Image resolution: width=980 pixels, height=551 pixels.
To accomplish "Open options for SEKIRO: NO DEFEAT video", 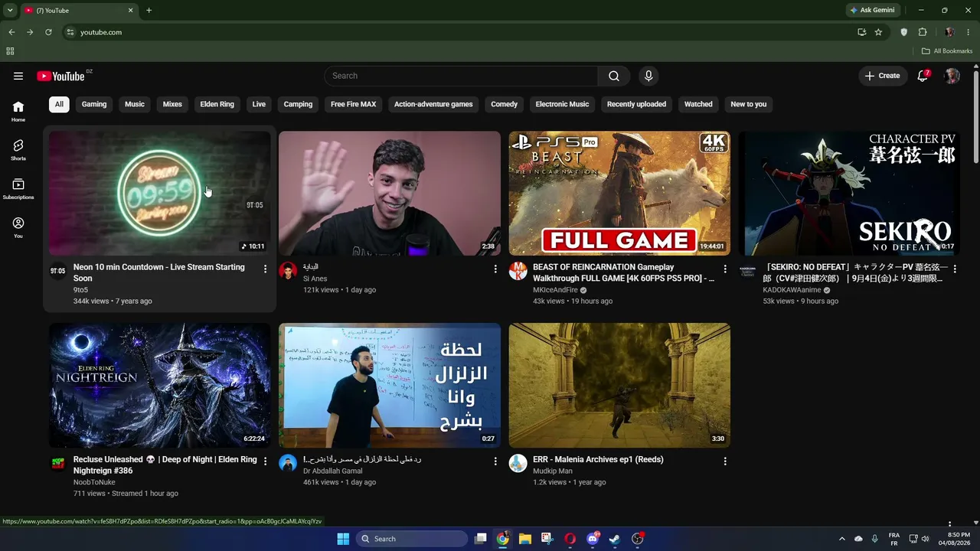I will (x=954, y=269).
